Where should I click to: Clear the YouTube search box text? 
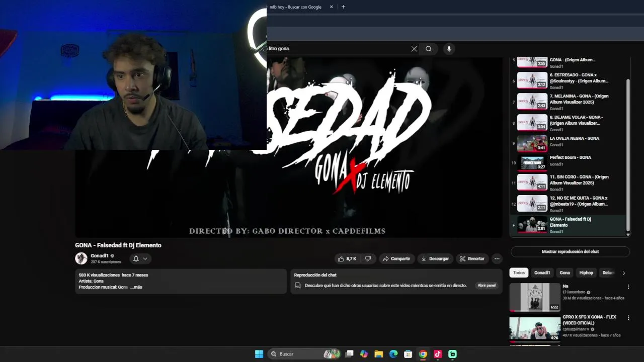[x=414, y=49]
